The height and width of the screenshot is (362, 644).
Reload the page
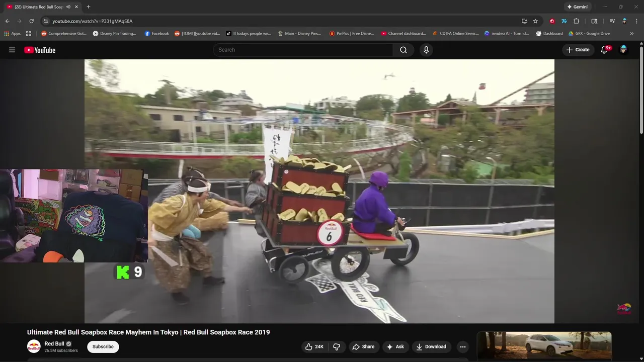pyautogui.click(x=31, y=21)
